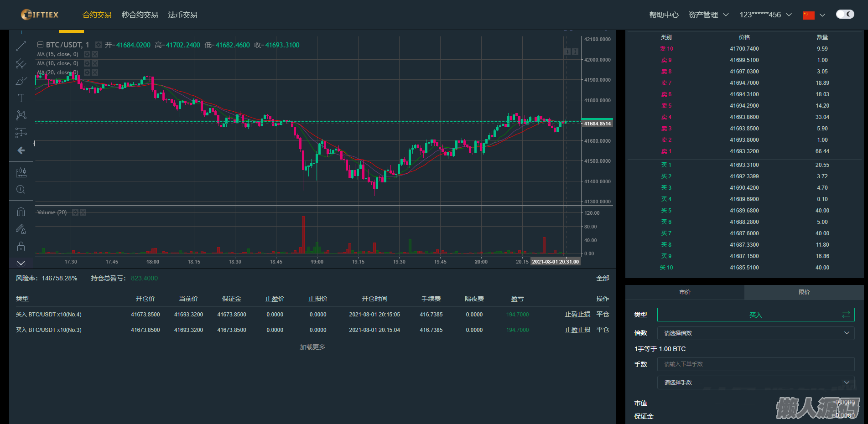Open the 秒合约交易 tab
This screenshot has height=424, width=868.
(140, 15)
